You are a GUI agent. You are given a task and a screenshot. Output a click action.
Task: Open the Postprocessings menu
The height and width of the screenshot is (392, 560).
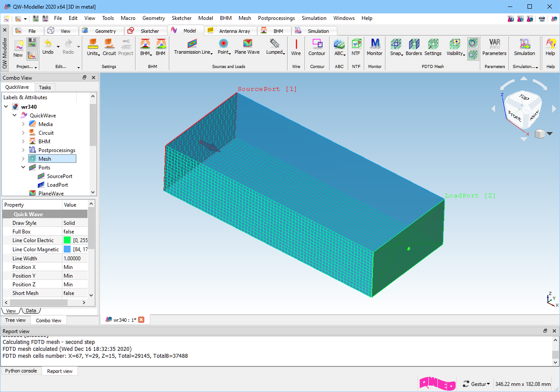tap(276, 18)
